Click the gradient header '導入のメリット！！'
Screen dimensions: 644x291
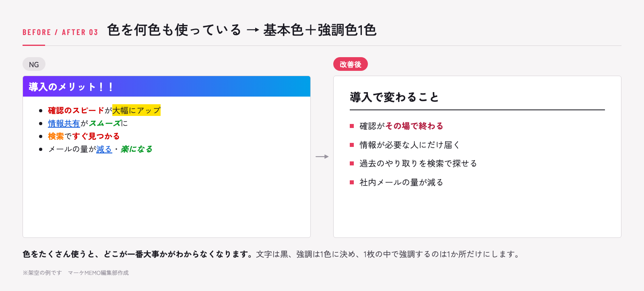tap(167, 87)
